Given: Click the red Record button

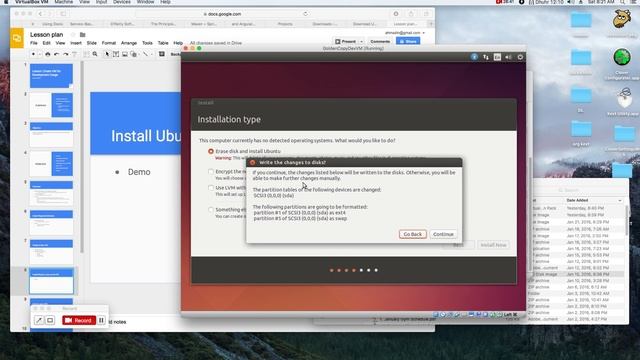Looking at the screenshot, I should [x=79, y=320].
